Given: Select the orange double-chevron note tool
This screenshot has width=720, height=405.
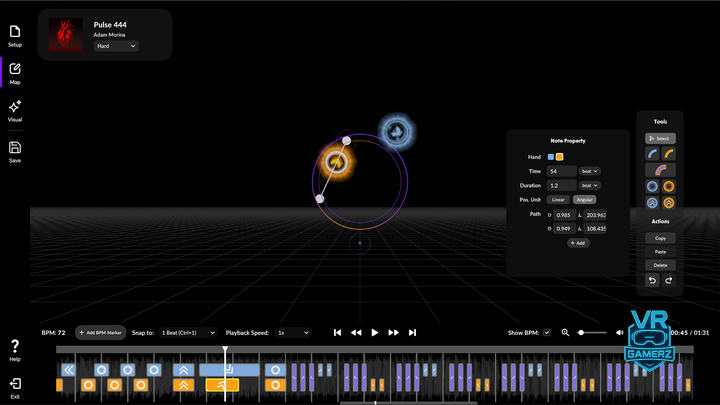Looking at the screenshot, I should (669, 202).
